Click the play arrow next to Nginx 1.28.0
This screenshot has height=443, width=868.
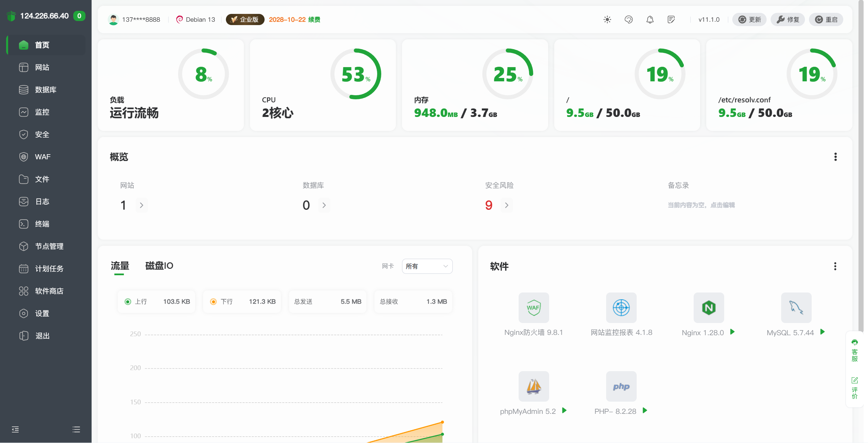point(732,332)
